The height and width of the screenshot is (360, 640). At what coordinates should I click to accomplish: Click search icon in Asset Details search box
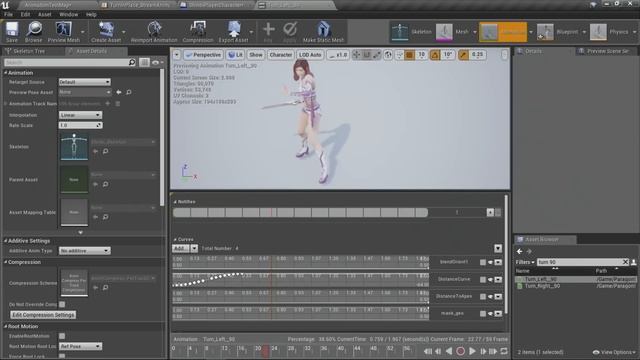[x=132, y=62]
